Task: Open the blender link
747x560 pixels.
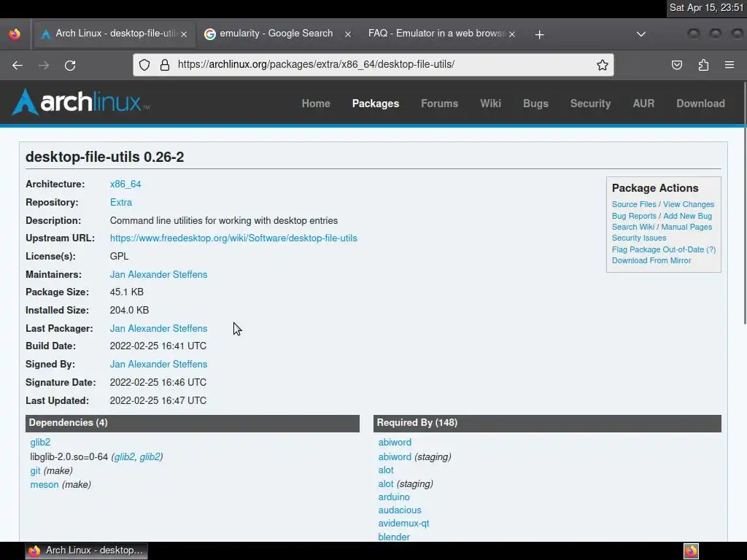Action: pos(393,537)
